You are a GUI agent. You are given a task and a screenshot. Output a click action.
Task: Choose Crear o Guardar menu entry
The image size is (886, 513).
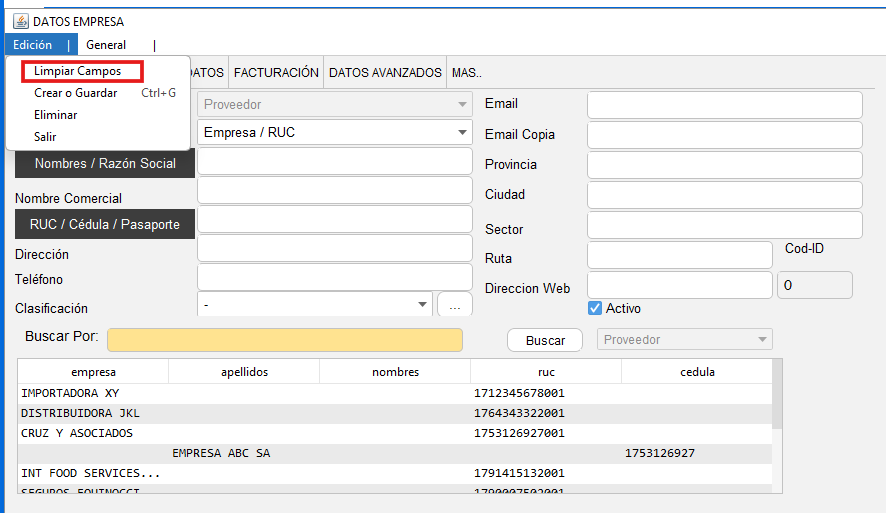point(76,93)
